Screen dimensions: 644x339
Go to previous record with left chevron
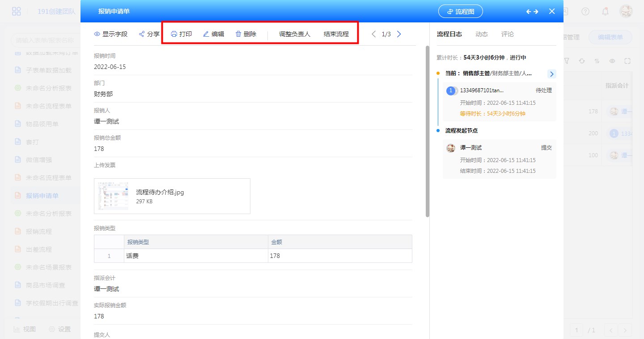(374, 34)
